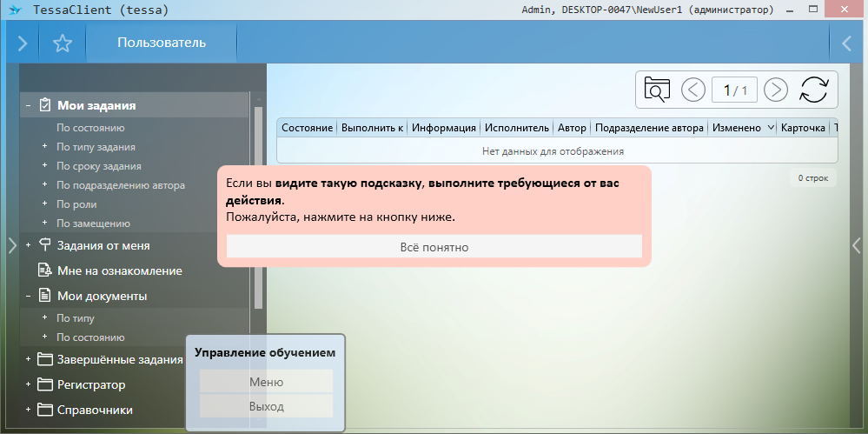
Task: Expand the Задания от меня node
Action: point(29,246)
